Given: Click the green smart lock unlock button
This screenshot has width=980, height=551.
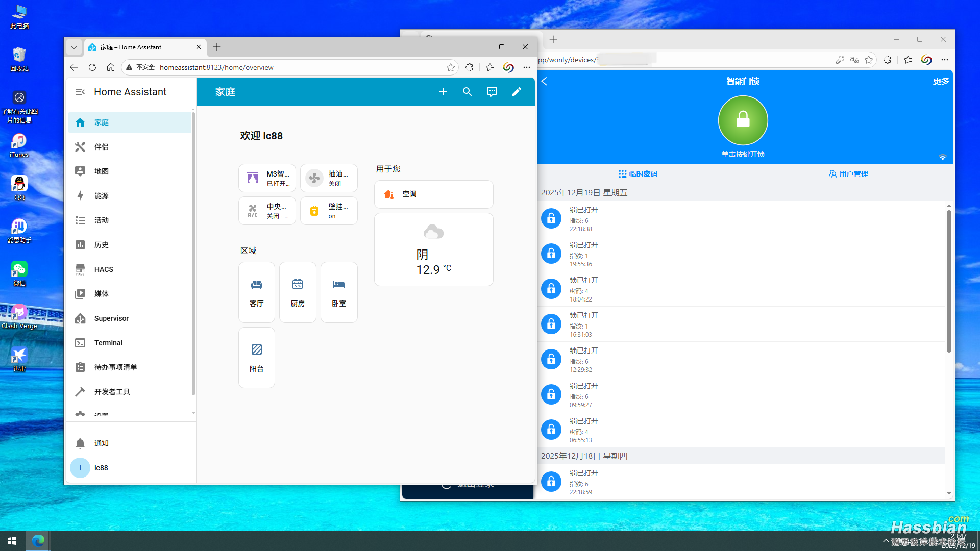Looking at the screenshot, I should [743, 120].
